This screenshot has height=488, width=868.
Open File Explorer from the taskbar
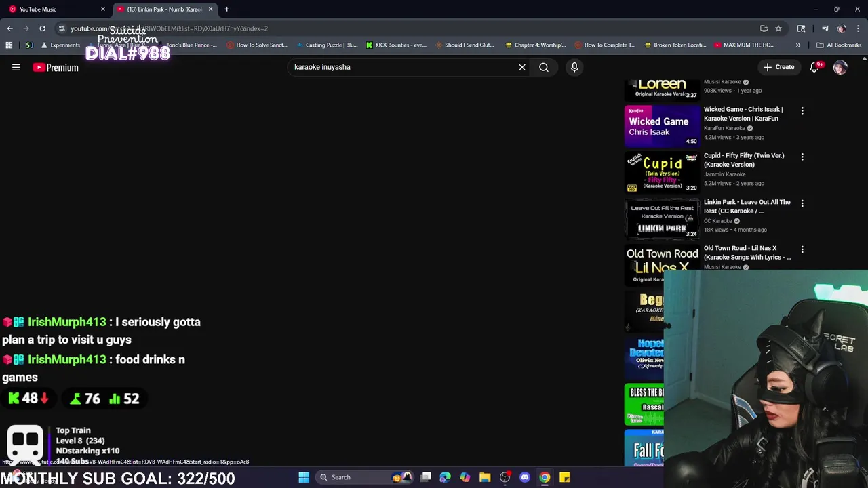[x=485, y=477]
